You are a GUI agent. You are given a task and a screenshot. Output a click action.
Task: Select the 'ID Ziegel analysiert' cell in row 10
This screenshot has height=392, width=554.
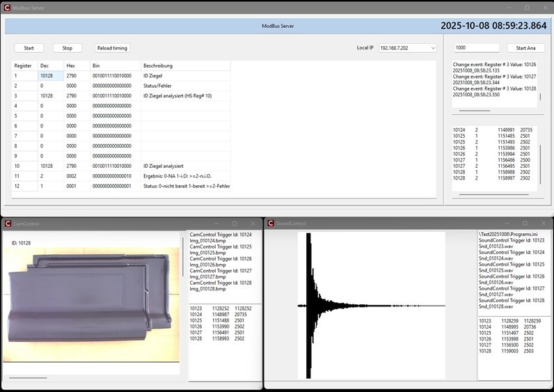pos(186,166)
